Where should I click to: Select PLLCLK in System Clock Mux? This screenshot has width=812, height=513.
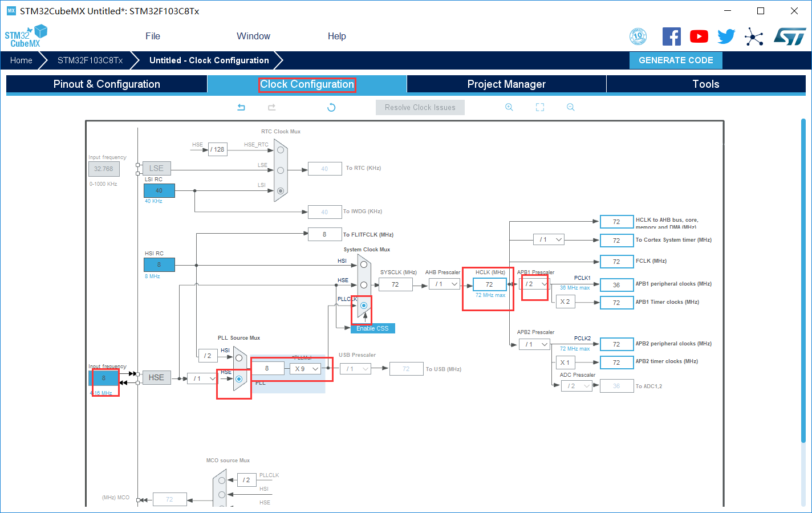[x=364, y=306]
